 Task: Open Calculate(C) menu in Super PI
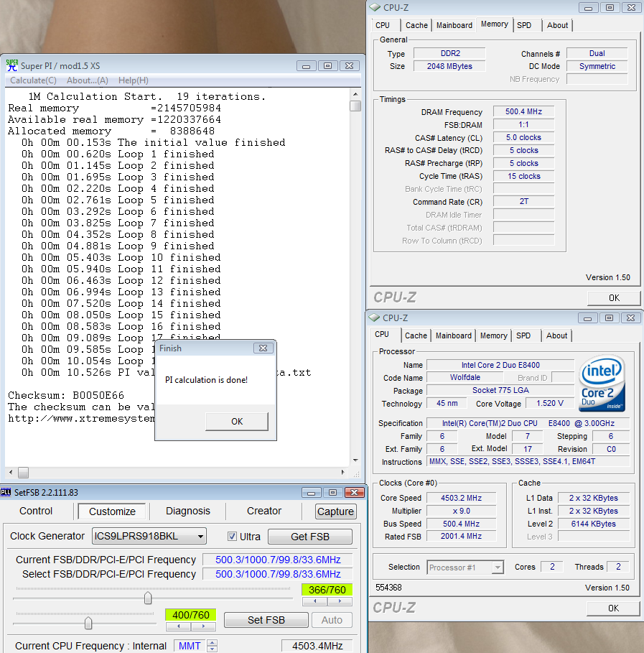point(33,80)
